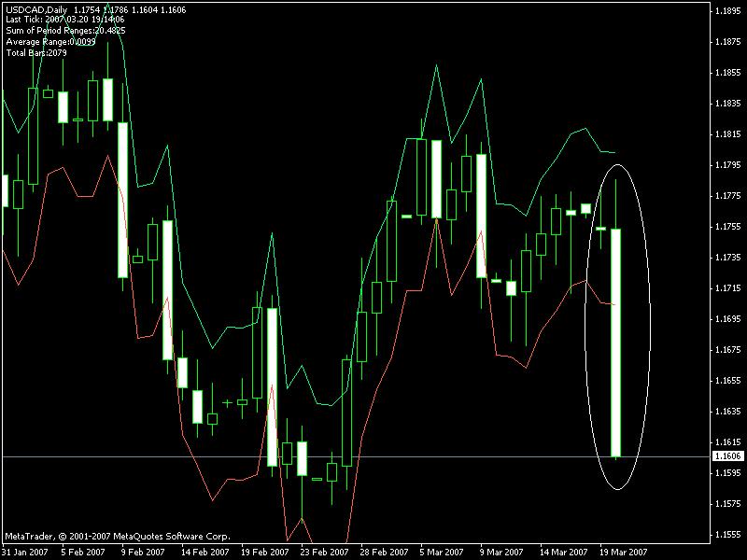Click the 1.1555 price axis label

coord(726,535)
